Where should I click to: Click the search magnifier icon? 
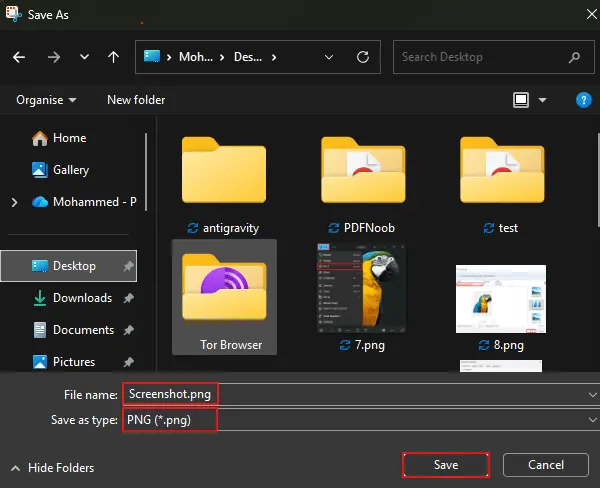(574, 57)
